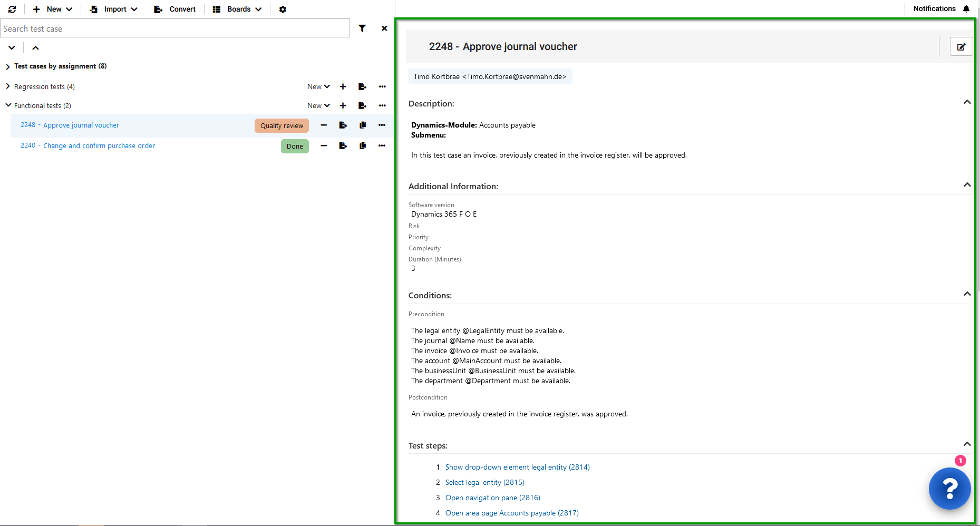Screen dimensions: 980x526
Task: Click the Convert toolbar item
Action: [175, 9]
